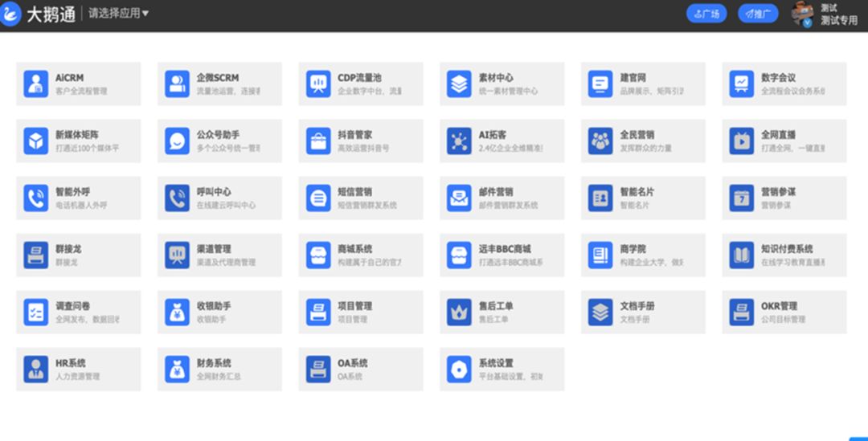Screen dimensions: 868x441
Task: Click the 在线建云呼叫中心 description
Action: click(227, 206)
